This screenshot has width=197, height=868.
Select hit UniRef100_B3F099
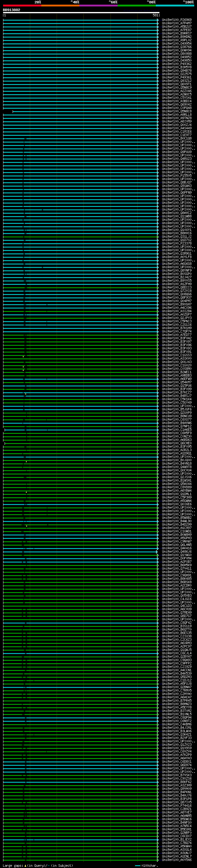pyautogui.click(x=176, y=389)
